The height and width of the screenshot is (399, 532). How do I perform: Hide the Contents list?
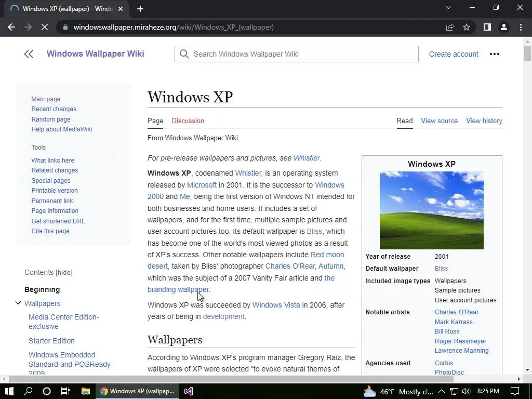[x=64, y=272]
